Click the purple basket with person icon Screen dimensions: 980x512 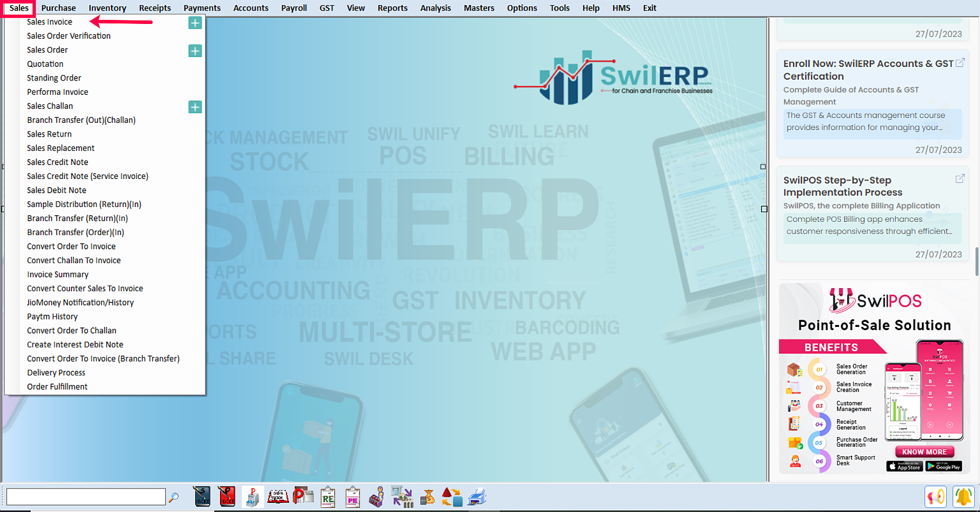[x=377, y=497]
